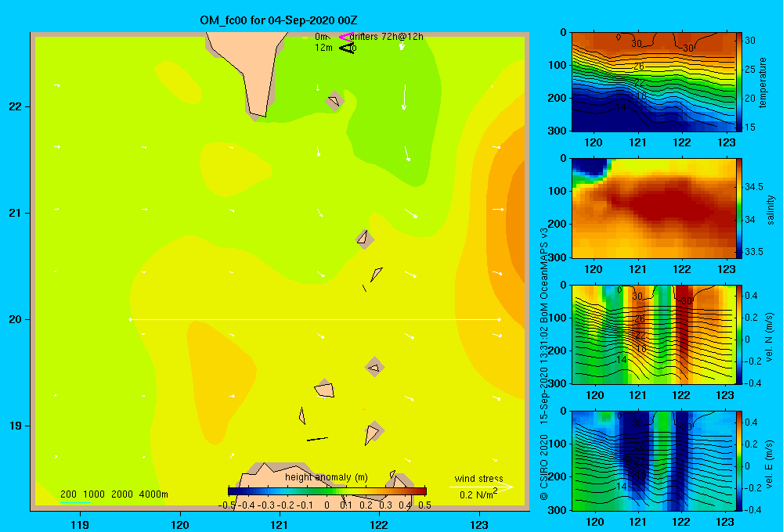Image resolution: width=783 pixels, height=532 pixels.
Task: Click the 34.5 tick on salinity colorbar
Action: [753, 187]
